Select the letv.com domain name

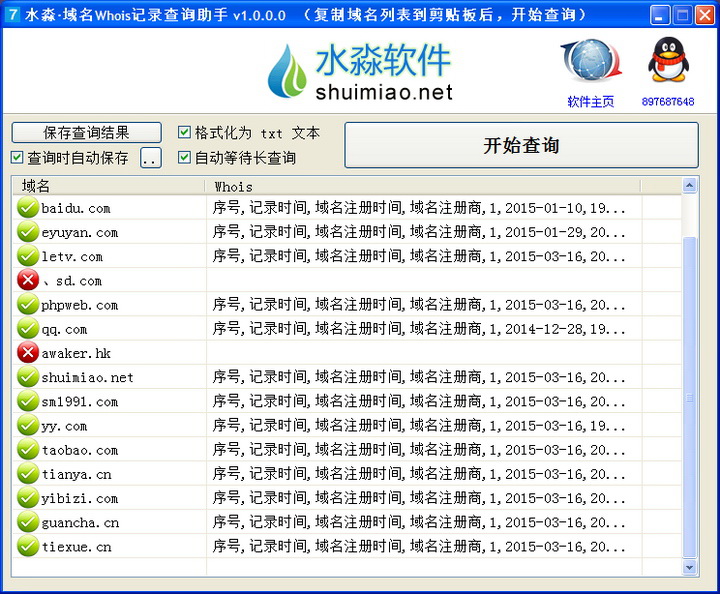(72, 256)
